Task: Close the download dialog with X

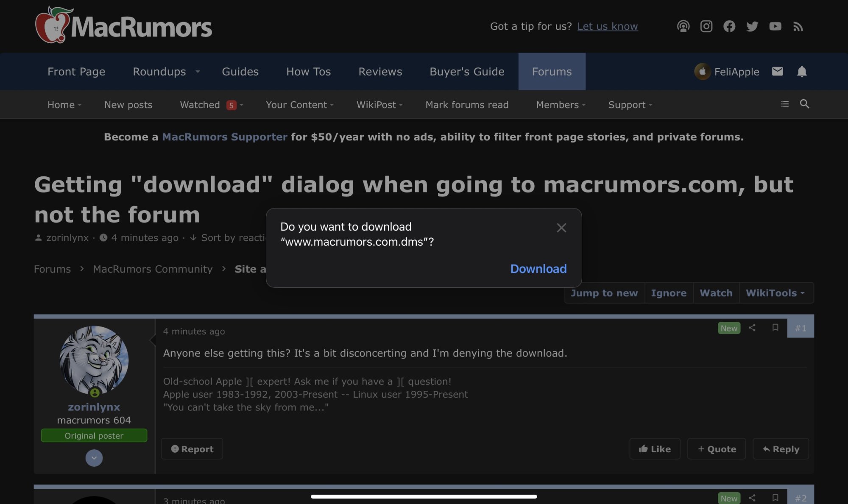Action: [561, 228]
